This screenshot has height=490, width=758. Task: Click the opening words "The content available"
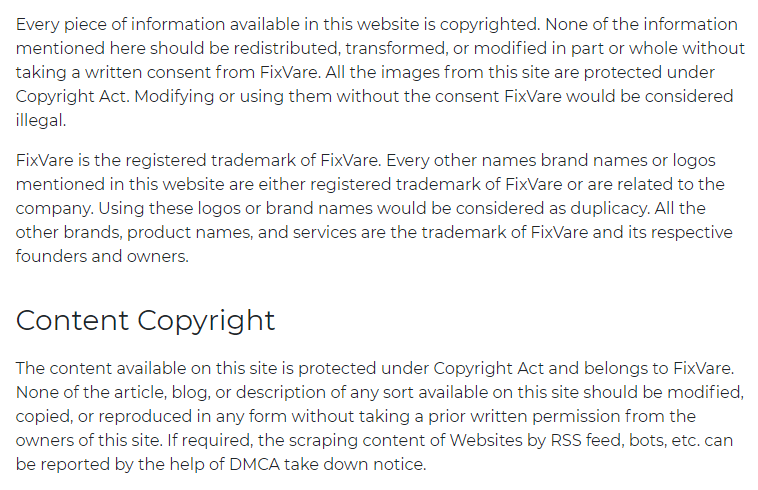point(101,368)
